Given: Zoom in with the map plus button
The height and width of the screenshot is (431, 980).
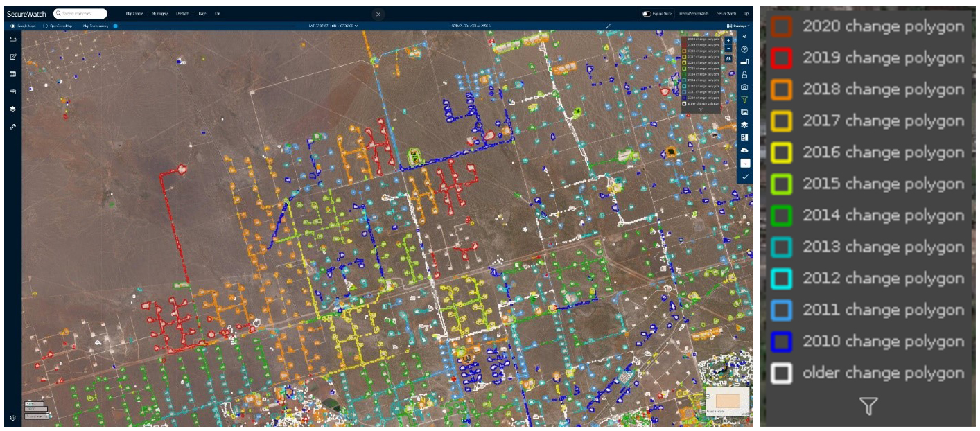Looking at the screenshot, I should (x=728, y=40).
